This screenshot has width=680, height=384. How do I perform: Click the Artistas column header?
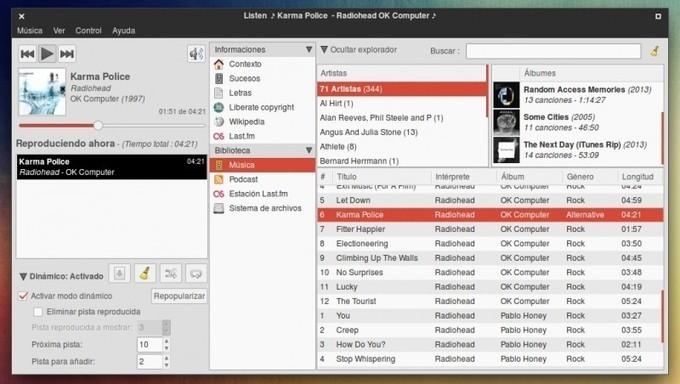pyautogui.click(x=402, y=73)
